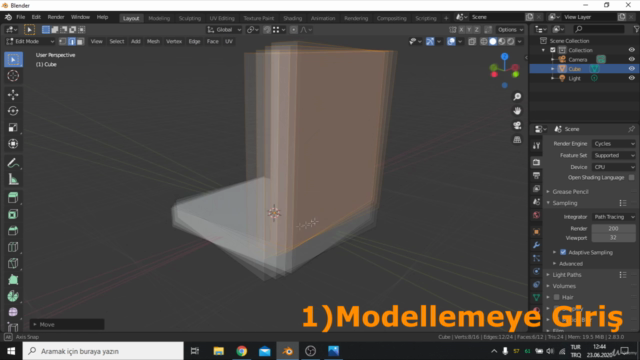Click the outliner search field
This screenshot has height=360, width=640.
[599, 29]
